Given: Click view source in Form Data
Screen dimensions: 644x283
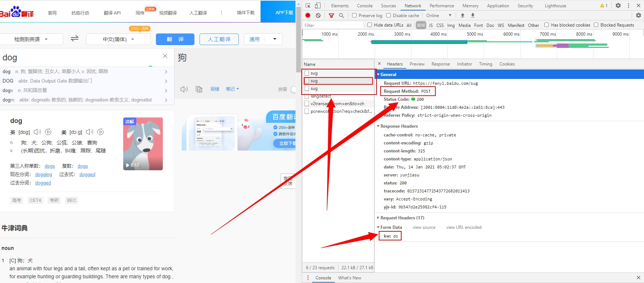Looking at the screenshot, I should point(424,227).
